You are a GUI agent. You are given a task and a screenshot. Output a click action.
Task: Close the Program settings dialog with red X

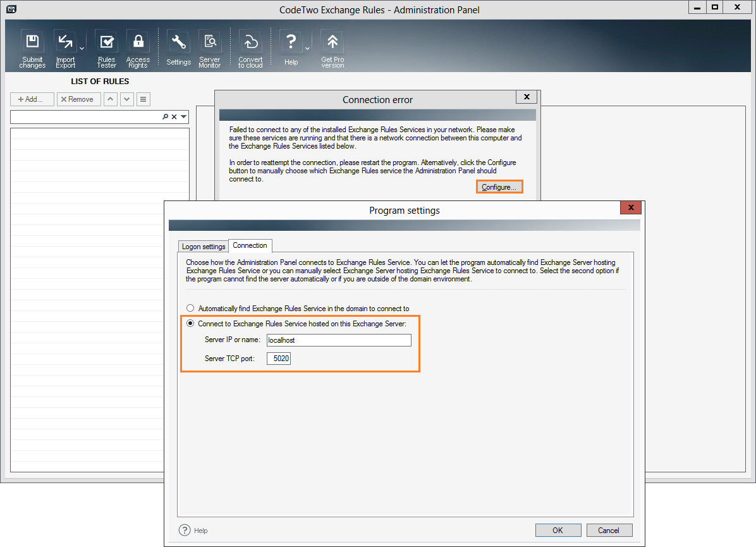coord(631,207)
